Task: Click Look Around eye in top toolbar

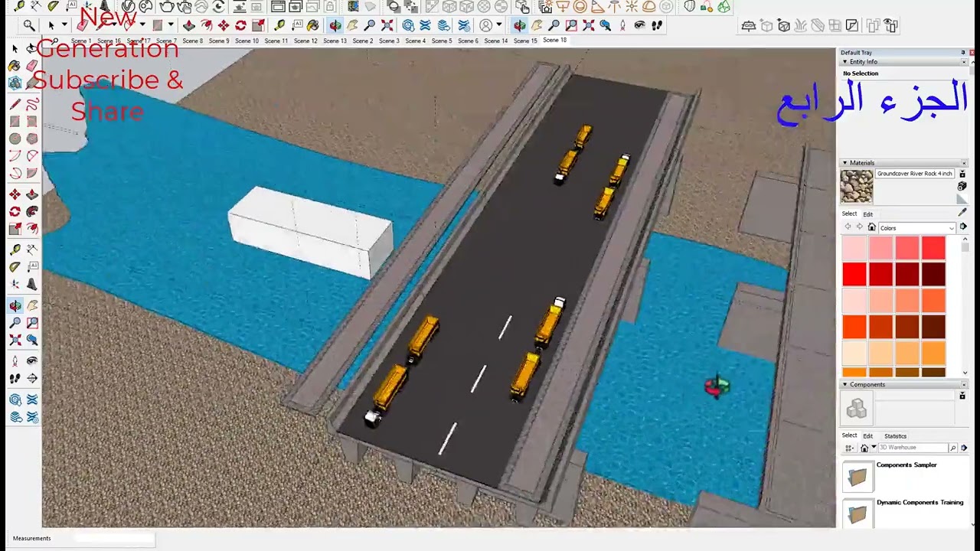Action: (x=640, y=25)
